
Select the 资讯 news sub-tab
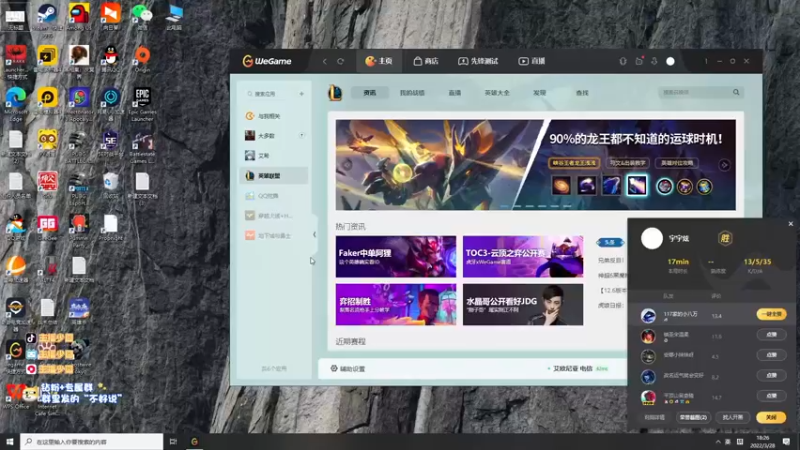(369, 93)
